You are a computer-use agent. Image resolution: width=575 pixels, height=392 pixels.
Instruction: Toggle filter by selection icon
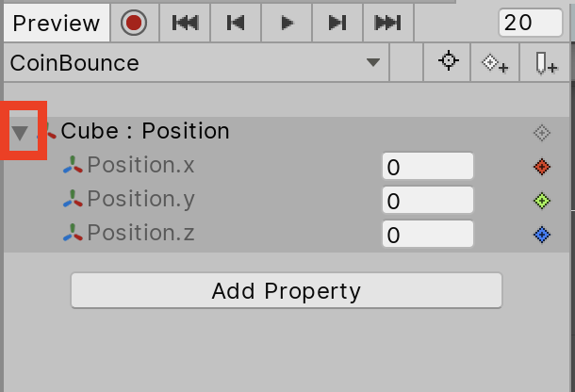[x=449, y=63]
